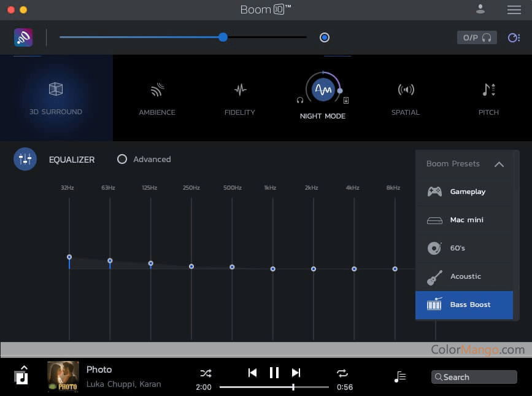Select the Pitch effect

488,97
